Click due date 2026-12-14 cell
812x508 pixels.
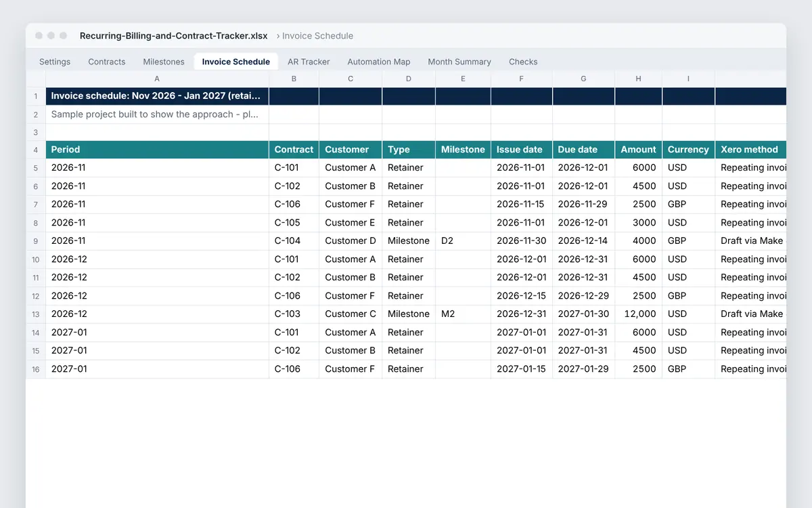(583, 240)
